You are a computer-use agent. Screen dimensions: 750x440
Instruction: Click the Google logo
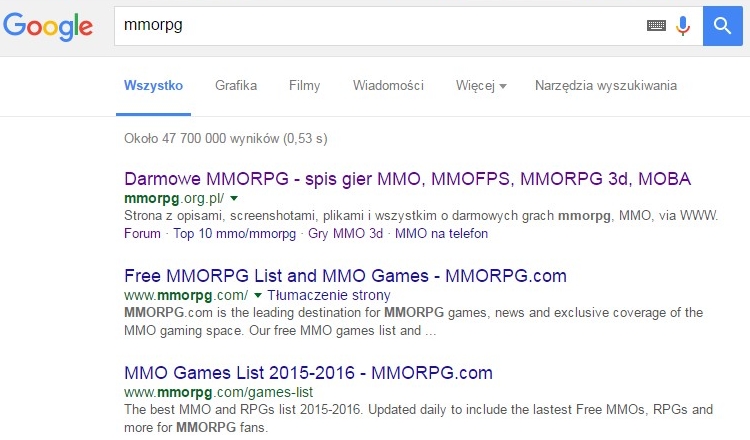tap(48, 26)
